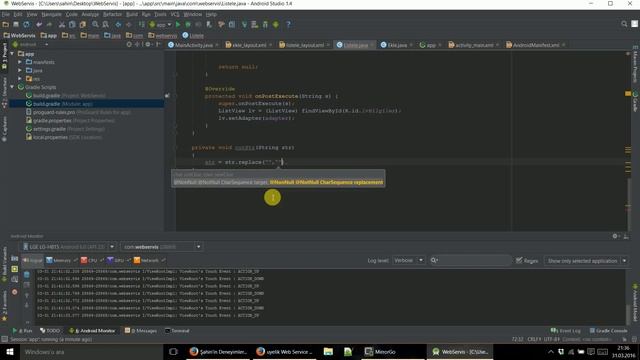The image size is (640, 360).
Task: Open the Android Device Monitor icon
Action: click(276, 24)
